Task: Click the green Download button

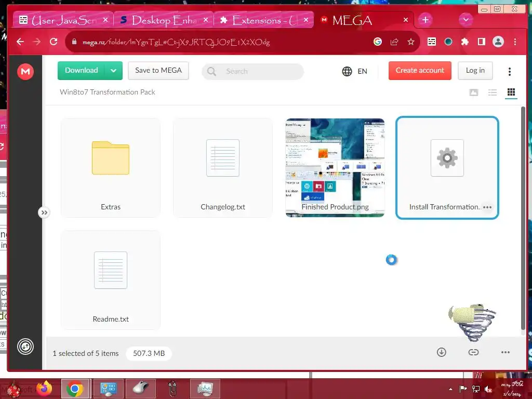Action: [82, 71]
